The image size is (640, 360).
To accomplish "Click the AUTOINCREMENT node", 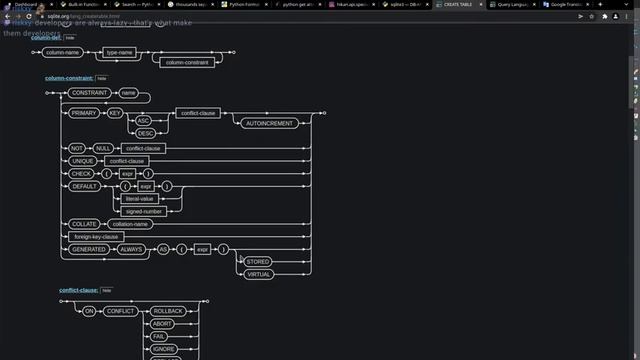I will tap(269, 123).
